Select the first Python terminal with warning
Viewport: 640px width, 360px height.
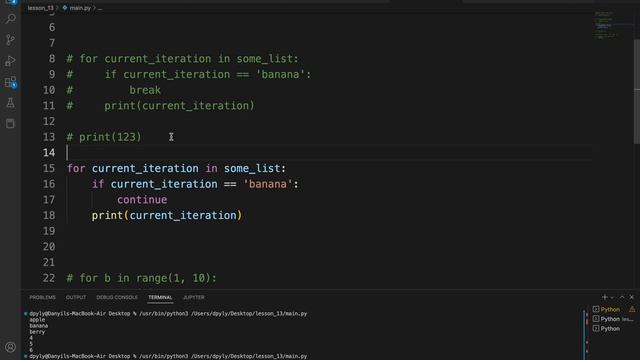click(610, 309)
